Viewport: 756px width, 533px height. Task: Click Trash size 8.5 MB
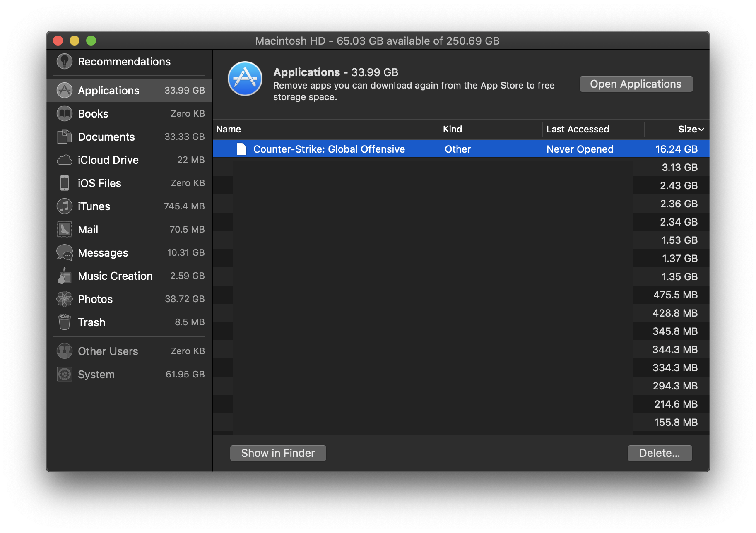pyautogui.click(x=190, y=322)
